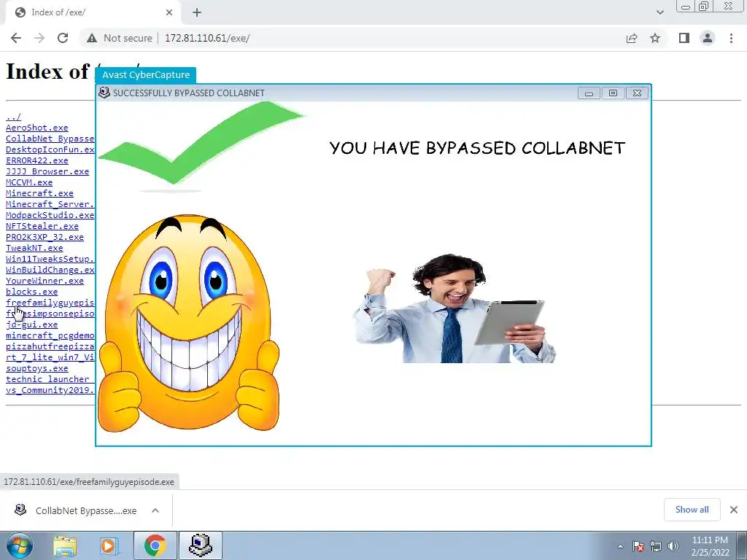Minimize the SUCCESSFULLY BYPASSED COLLABNET window
747x560 pixels.
tap(589, 93)
